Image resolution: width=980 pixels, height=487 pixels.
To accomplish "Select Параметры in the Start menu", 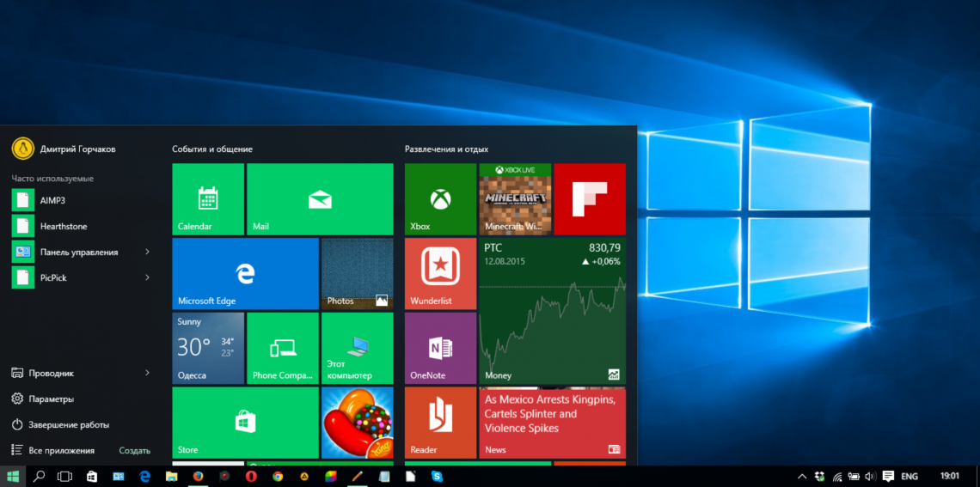I will 51,399.
